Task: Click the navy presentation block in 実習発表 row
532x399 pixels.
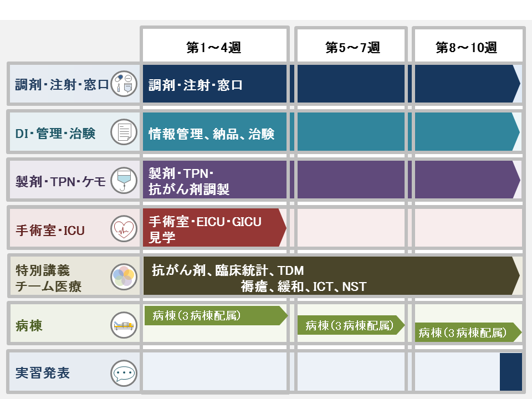Action: (510, 372)
